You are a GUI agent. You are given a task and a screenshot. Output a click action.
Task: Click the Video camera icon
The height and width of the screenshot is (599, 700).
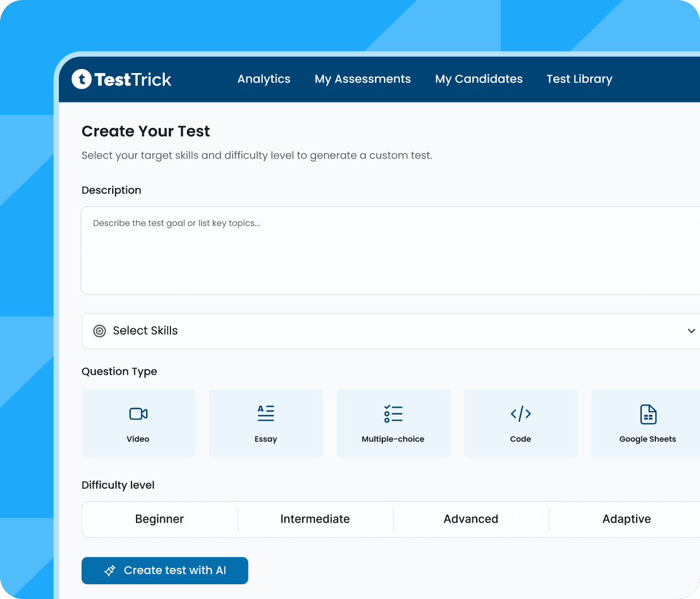[138, 414]
